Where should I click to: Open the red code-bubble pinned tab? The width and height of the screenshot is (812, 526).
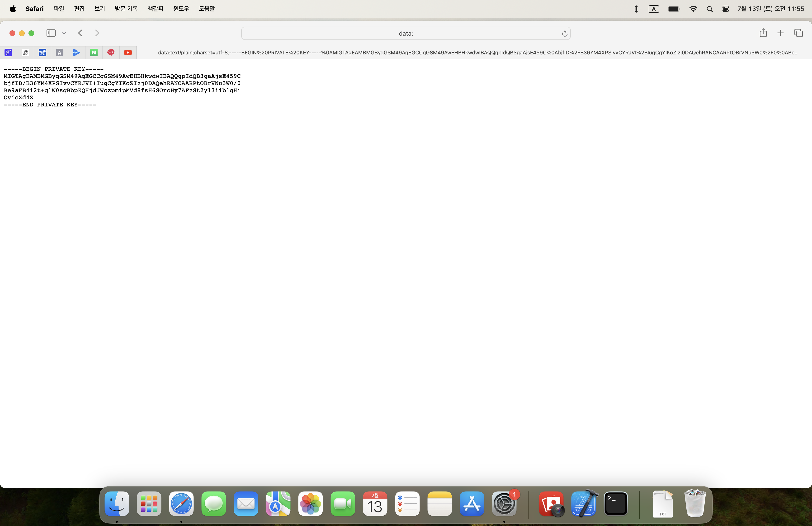pyautogui.click(x=111, y=52)
